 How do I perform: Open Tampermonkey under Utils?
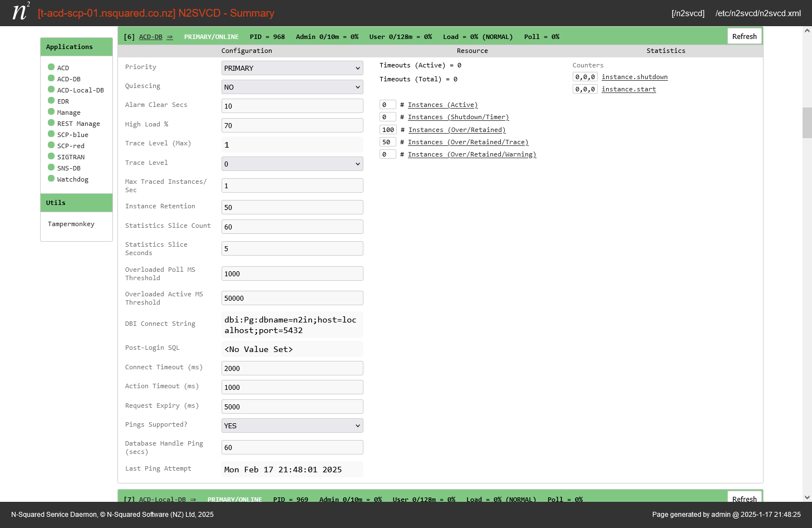(x=71, y=224)
